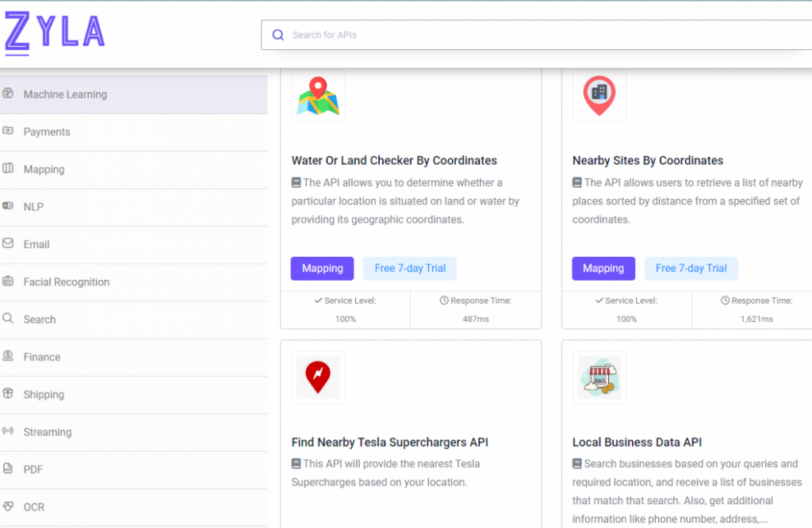Click the Facial Recognition icon
Viewport: 812px width, 528px height.
(8, 281)
